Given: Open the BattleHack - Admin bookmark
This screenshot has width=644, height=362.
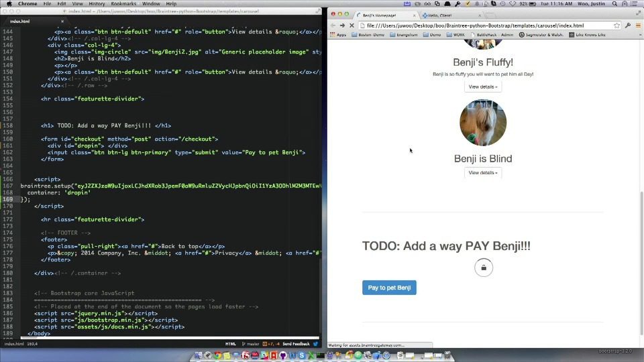Looking at the screenshot, I should (x=492, y=35).
